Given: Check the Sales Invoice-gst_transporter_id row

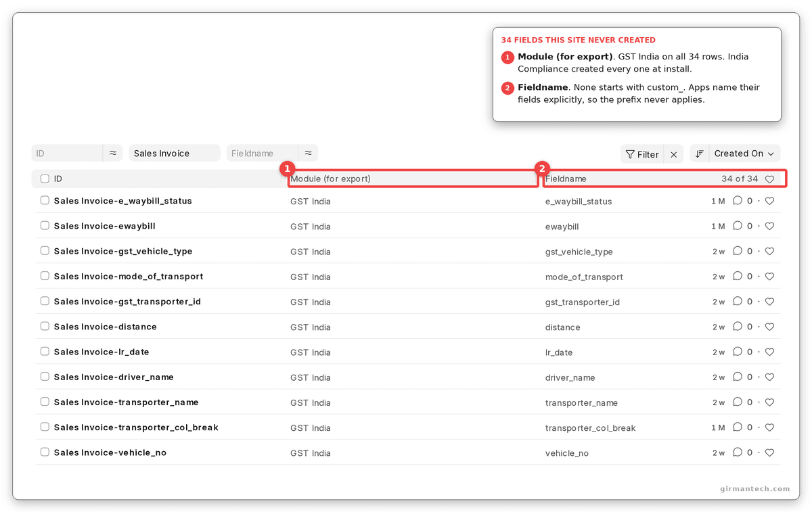Looking at the screenshot, I should [x=45, y=301].
